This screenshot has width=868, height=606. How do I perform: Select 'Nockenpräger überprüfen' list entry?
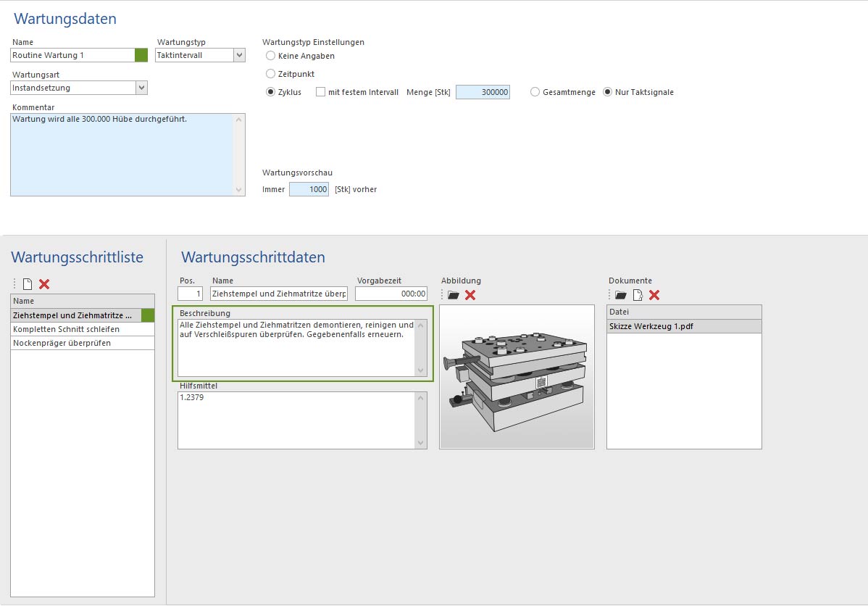pos(62,343)
